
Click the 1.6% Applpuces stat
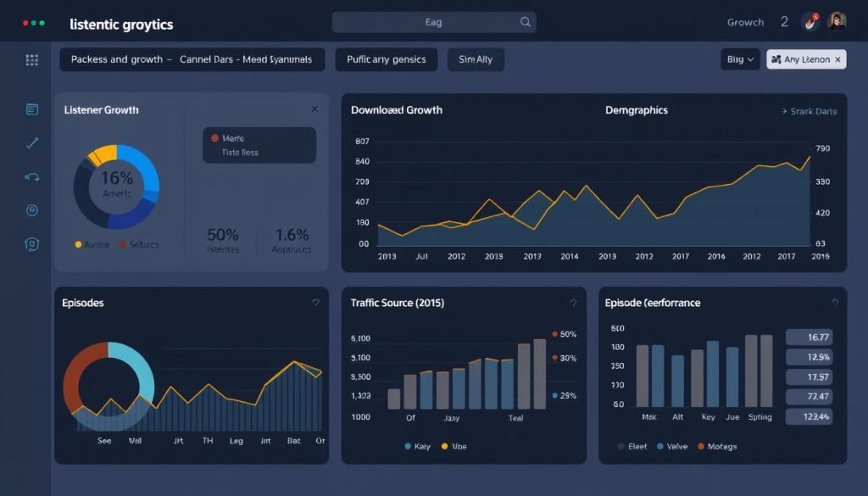292,240
